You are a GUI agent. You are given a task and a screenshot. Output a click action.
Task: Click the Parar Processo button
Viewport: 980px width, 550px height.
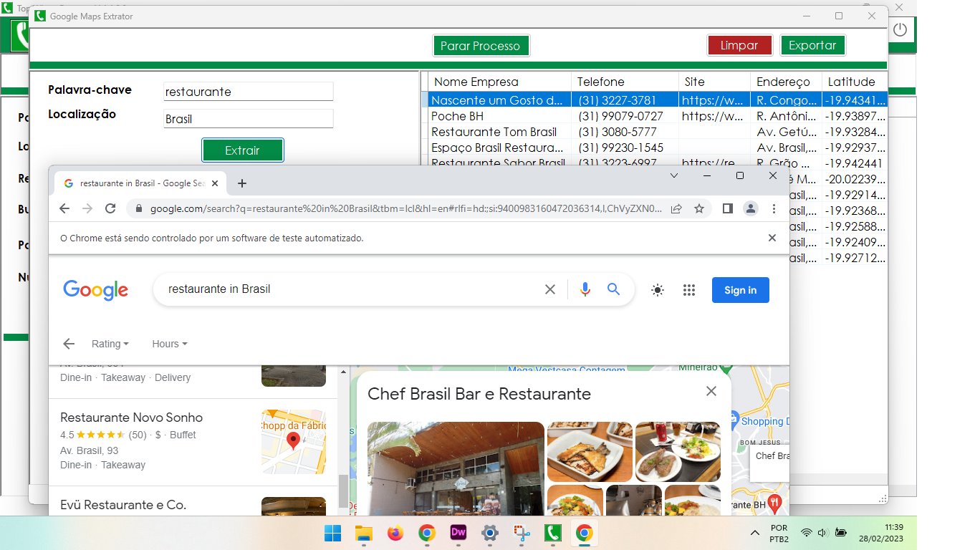click(x=481, y=46)
